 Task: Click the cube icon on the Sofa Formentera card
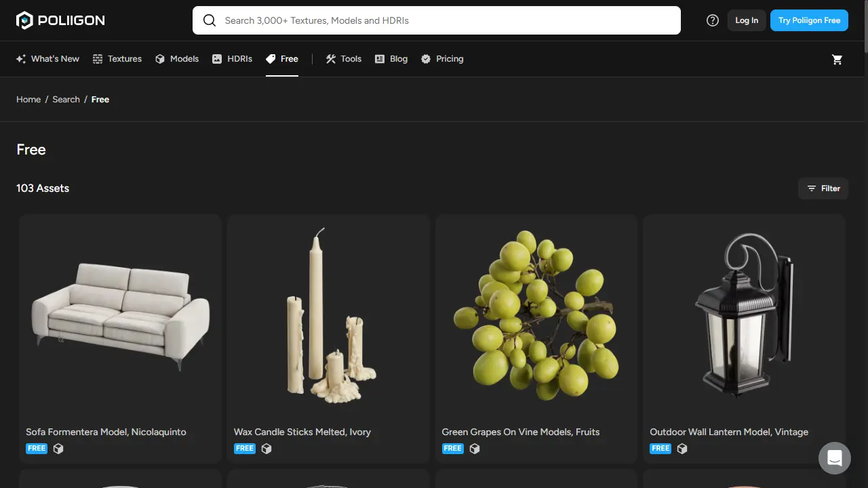click(x=58, y=448)
